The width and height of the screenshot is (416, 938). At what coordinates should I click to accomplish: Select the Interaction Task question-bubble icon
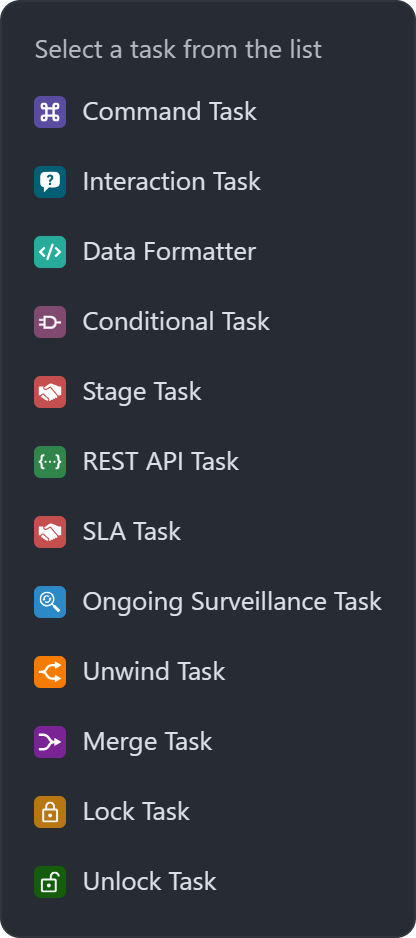[50, 182]
